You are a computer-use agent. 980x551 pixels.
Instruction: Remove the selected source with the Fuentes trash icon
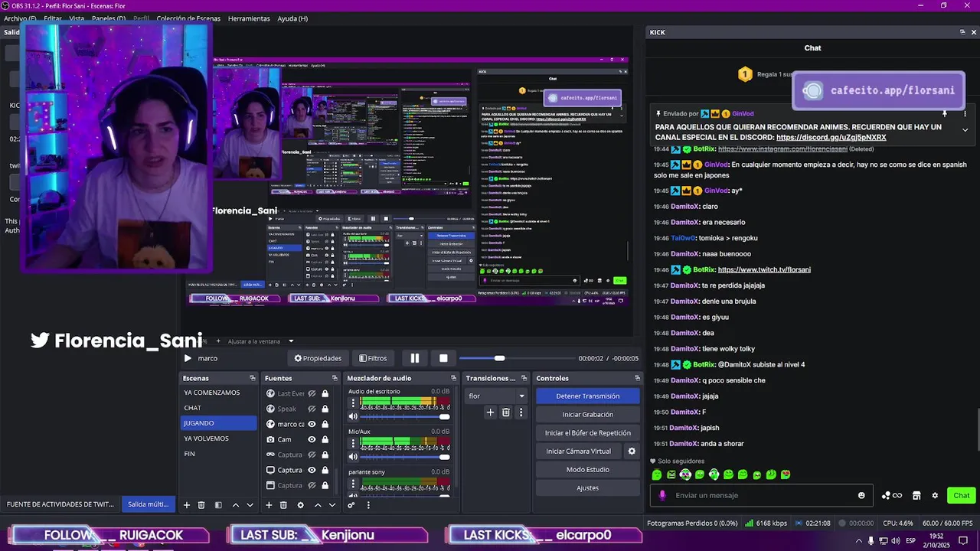[x=283, y=505]
